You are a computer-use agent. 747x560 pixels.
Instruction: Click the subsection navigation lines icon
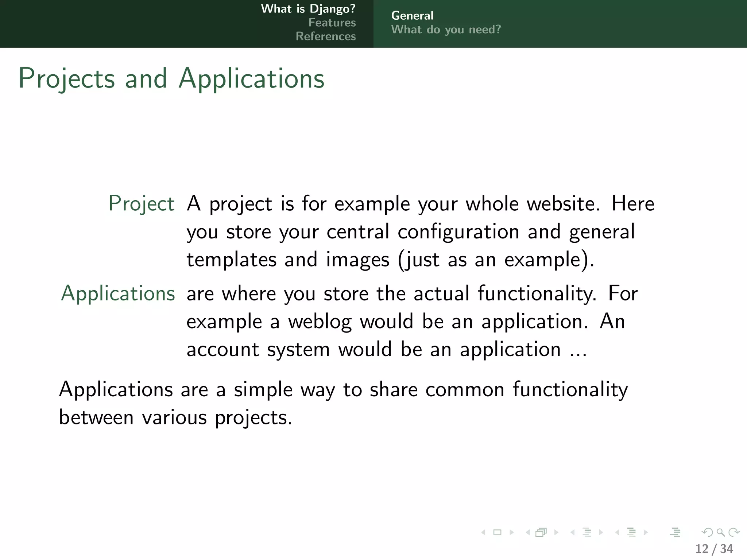point(587,533)
